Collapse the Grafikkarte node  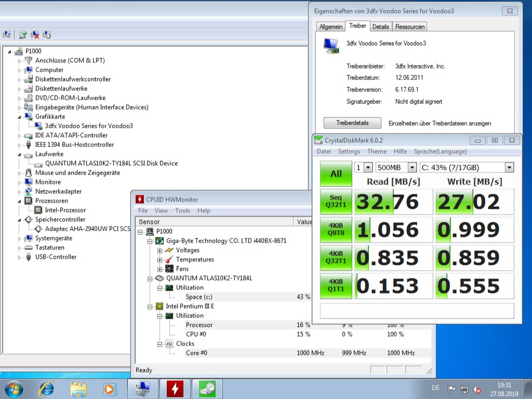tap(19, 117)
